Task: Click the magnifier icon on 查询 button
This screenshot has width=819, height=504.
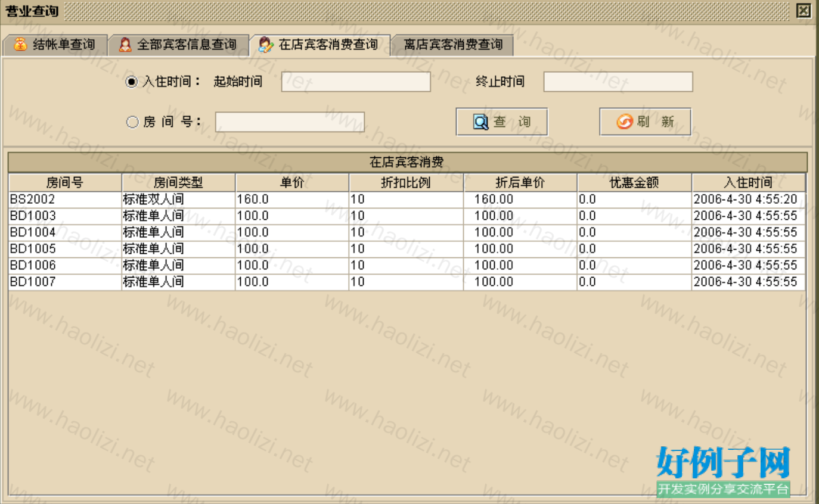Action: (480, 122)
